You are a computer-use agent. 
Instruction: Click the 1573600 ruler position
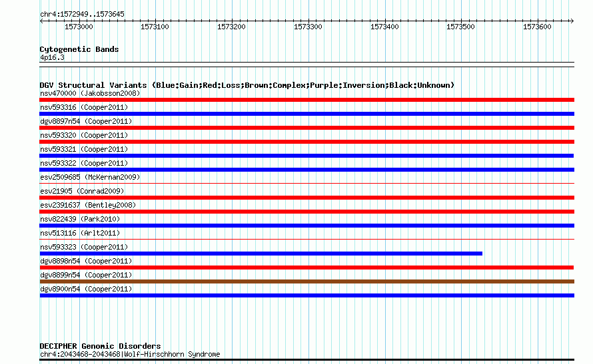[x=538, y=27]
